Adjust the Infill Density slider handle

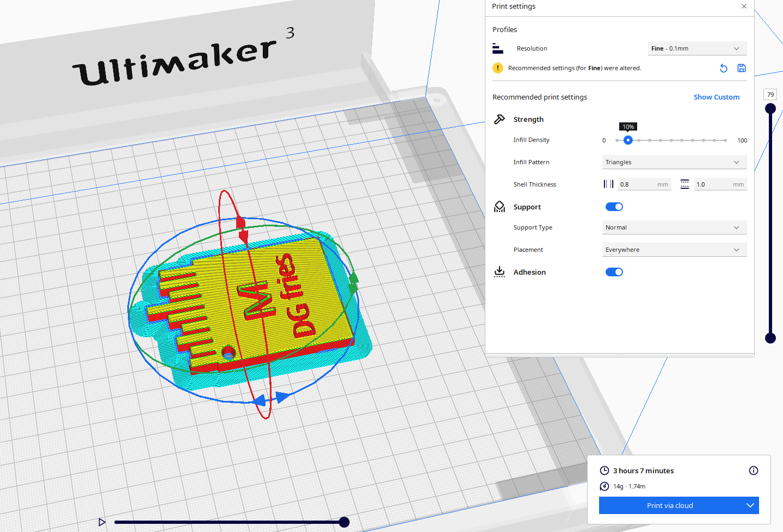(628, 140)
